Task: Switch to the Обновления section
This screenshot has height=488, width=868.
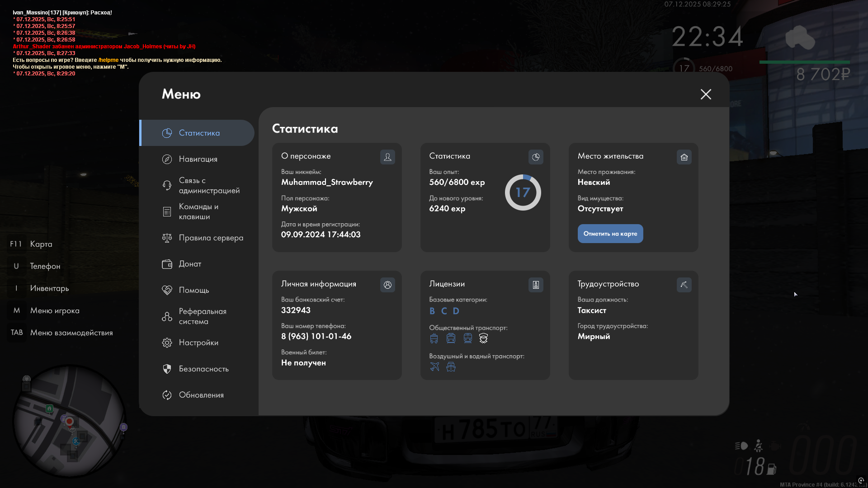Action: [x=201, y=395]
